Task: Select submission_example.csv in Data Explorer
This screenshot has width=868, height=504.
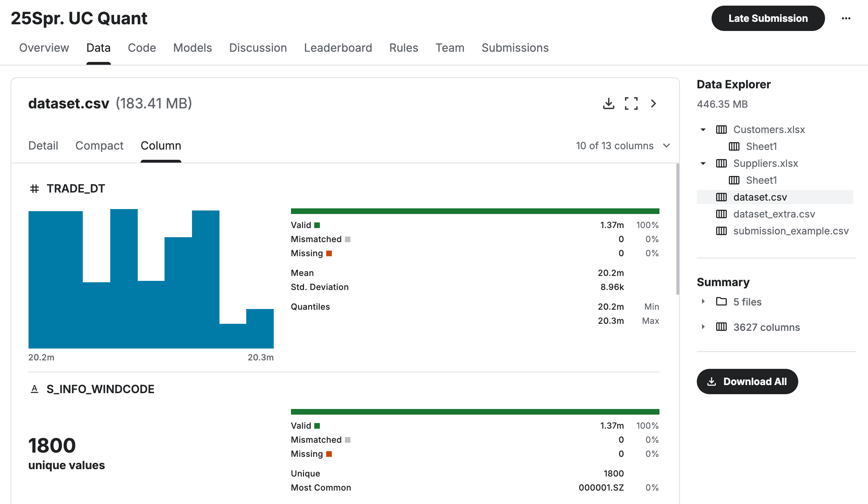Action: pyautogui.click(x=791, y=231)
